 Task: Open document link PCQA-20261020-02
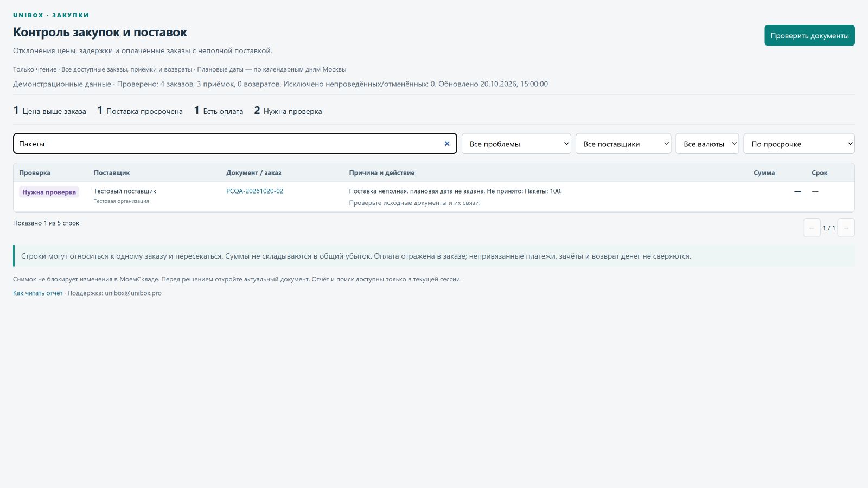pyautogui.click(x=254, y=191)
